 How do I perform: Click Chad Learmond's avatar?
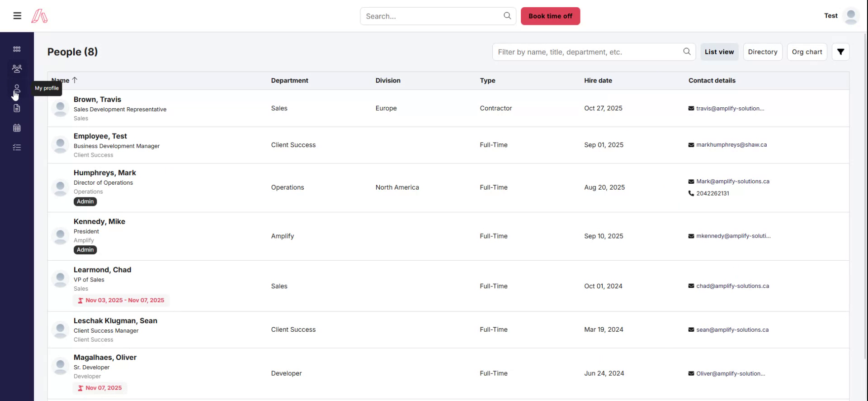[x=60, y=278]
